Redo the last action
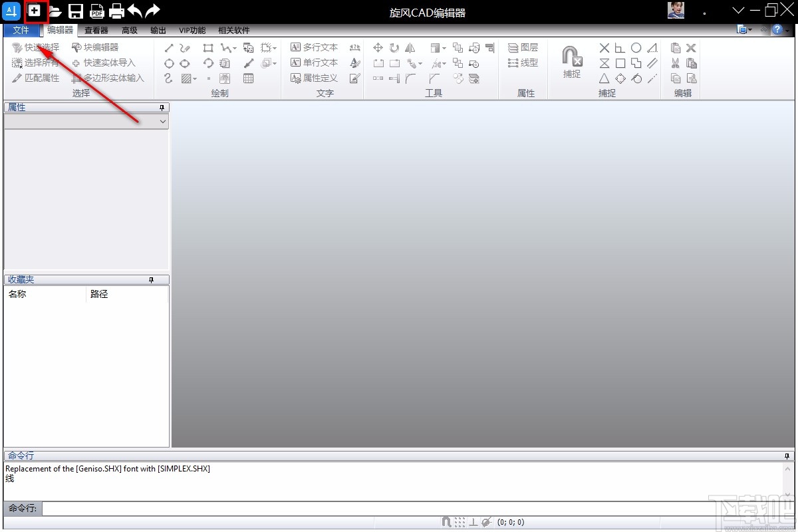This screenshot has height=532, width=798. (153, 11)
